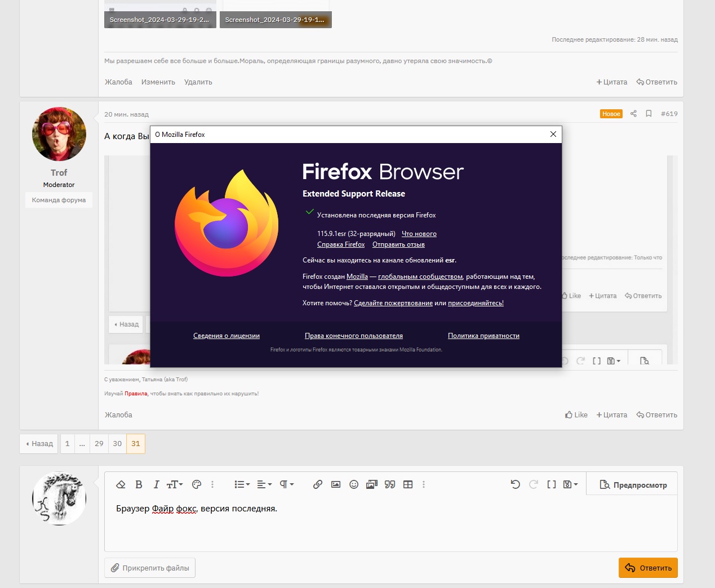Click the insert table icon
715x588 pixels.
pyautogui.click(x=408, y=484)
